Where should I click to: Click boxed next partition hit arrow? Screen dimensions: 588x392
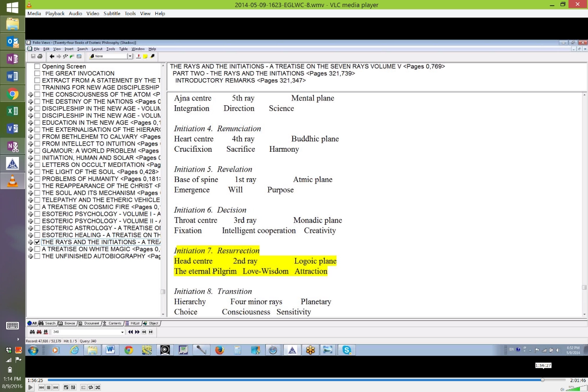tap(151, 332)
